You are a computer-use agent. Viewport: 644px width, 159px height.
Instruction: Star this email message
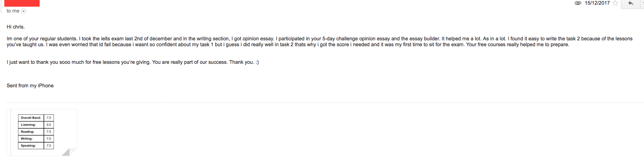click(615, 3)
